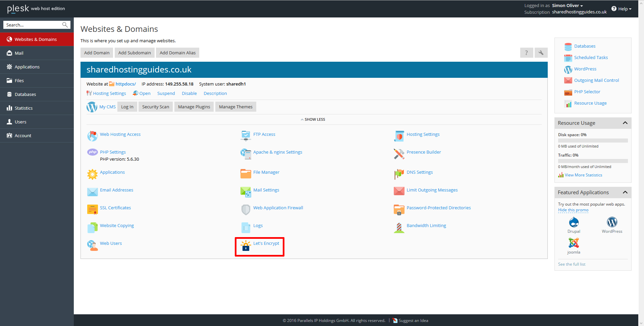Go to Statistics in the sidebar

click(23, 108)
